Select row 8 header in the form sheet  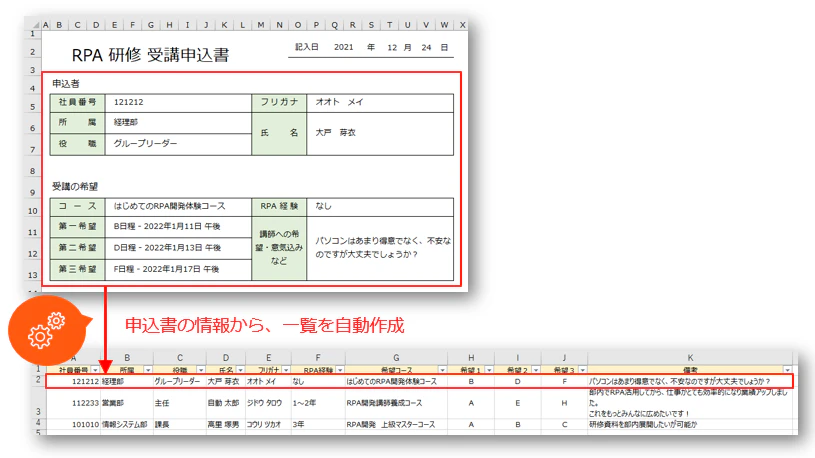pos(33,171)
